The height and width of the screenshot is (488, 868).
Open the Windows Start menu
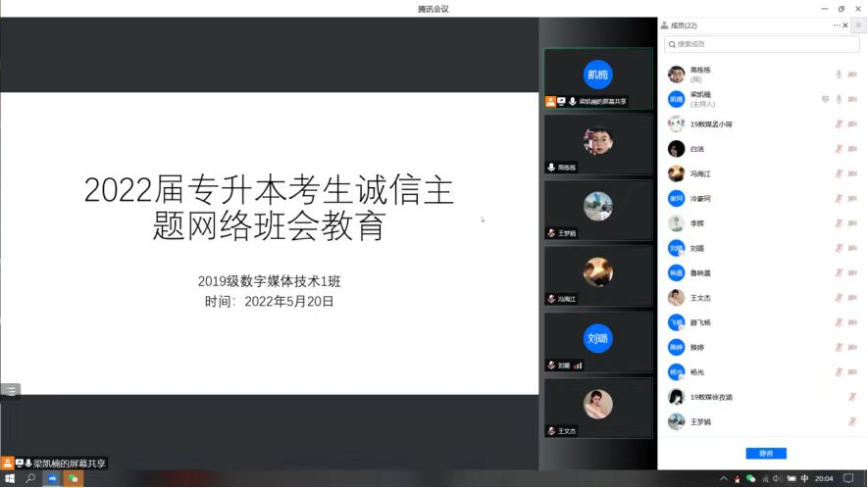9,479
